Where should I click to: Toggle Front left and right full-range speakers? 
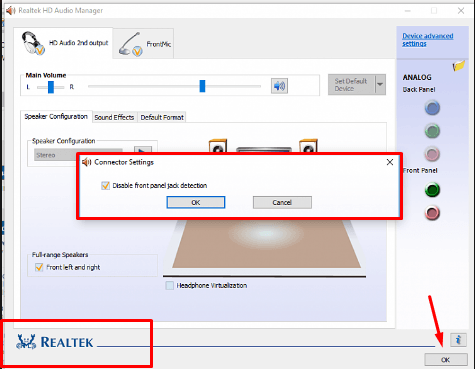pos(39,267)
